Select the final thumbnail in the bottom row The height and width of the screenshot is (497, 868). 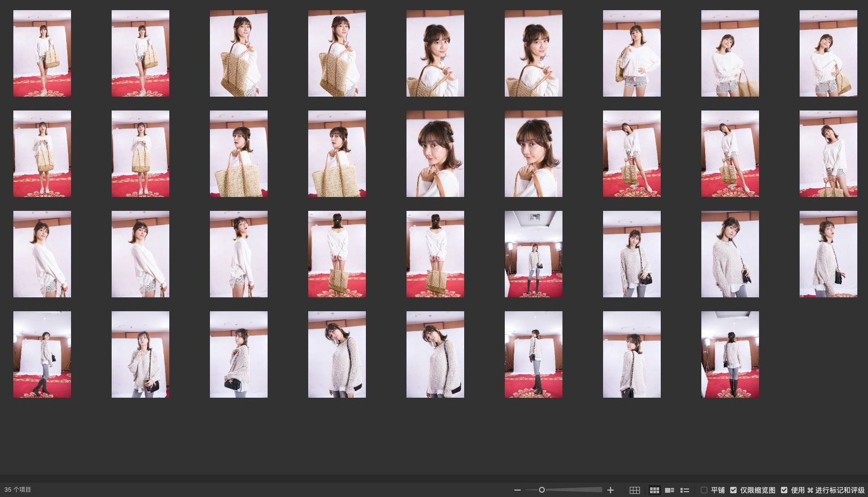tap(730, 354)
